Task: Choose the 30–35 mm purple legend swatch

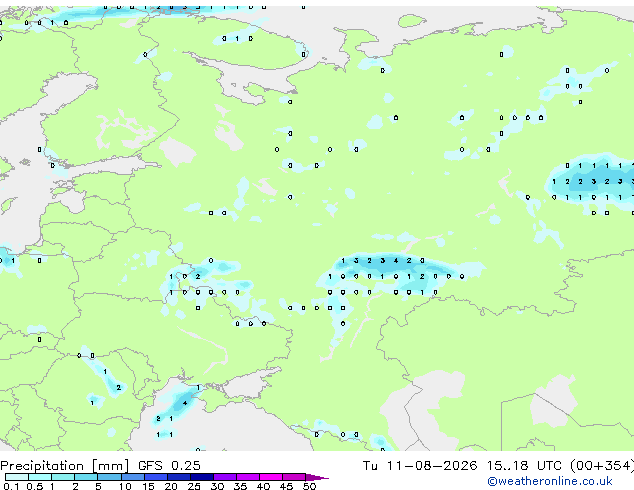Action: click(x=225, y=477)
